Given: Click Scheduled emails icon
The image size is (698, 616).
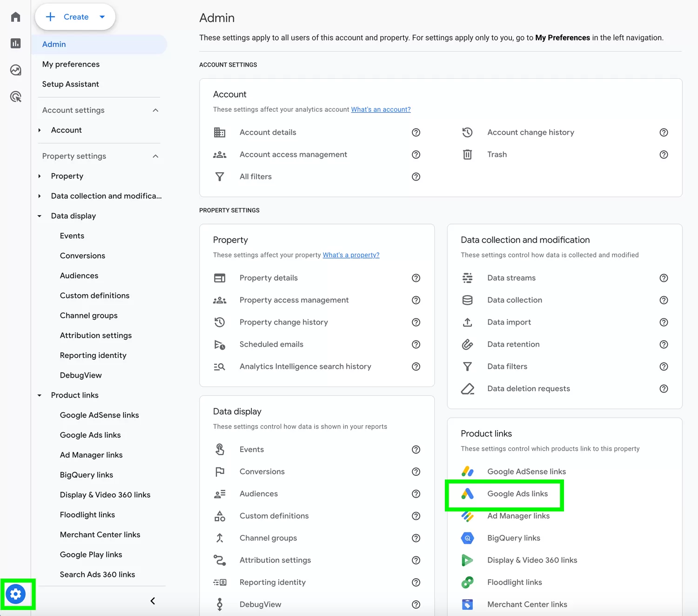Looking at the screenshot, I should 220,345.
